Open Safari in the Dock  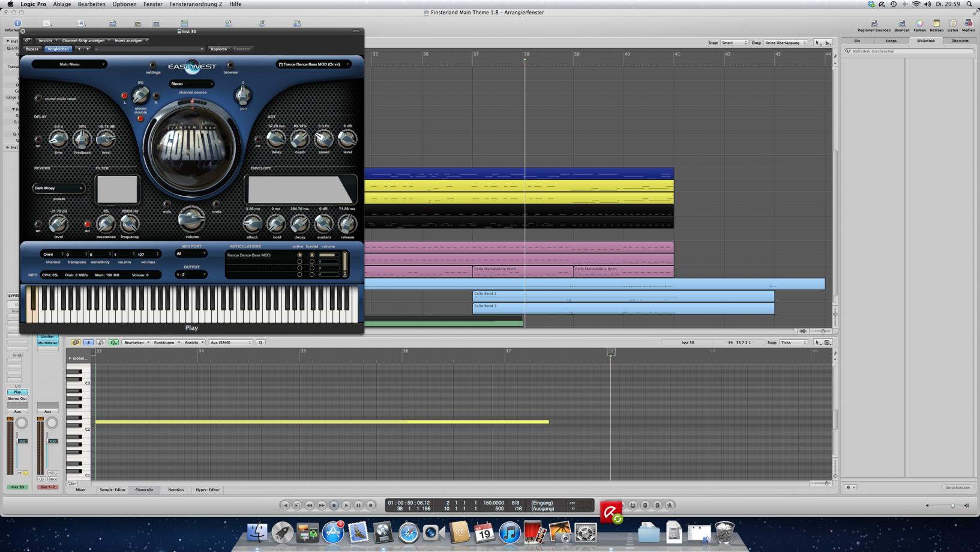click(x=409, y=533)
